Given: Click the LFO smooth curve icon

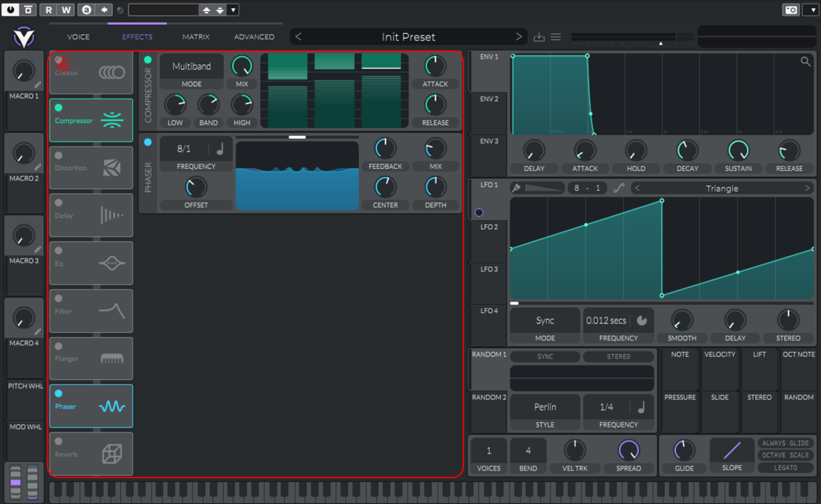Looking at the screenshot, I should coord(619,188).
